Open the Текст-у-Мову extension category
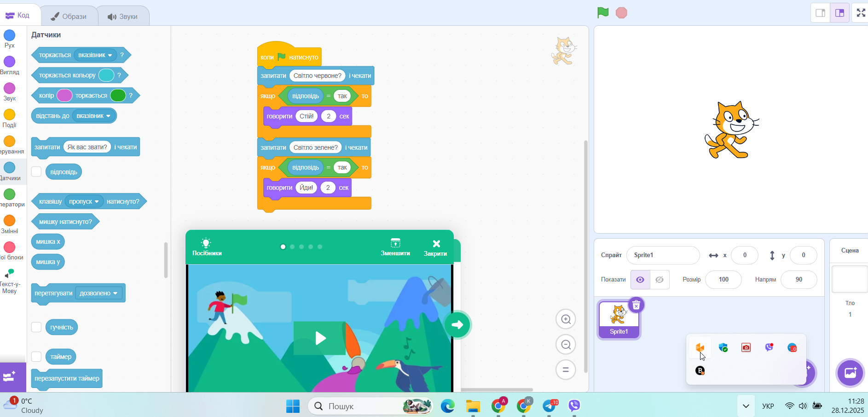868x417 pixels. point(9,281)
